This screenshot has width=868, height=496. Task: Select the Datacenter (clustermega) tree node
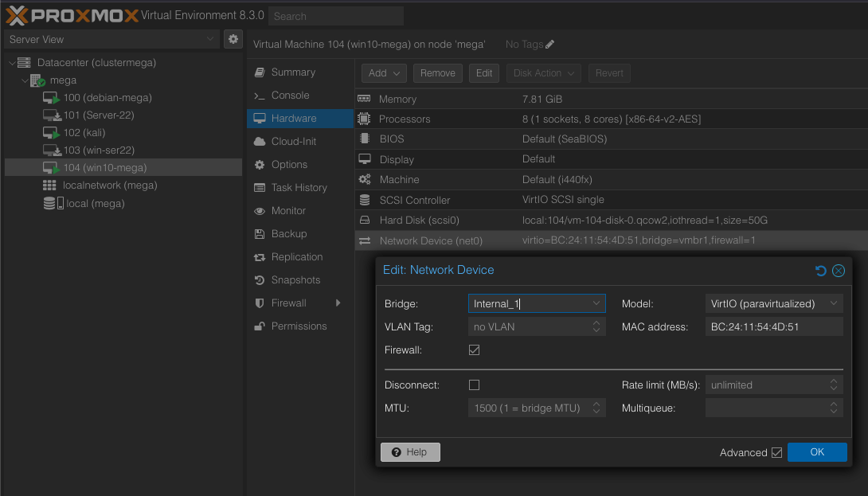click(x=96, y=63)
